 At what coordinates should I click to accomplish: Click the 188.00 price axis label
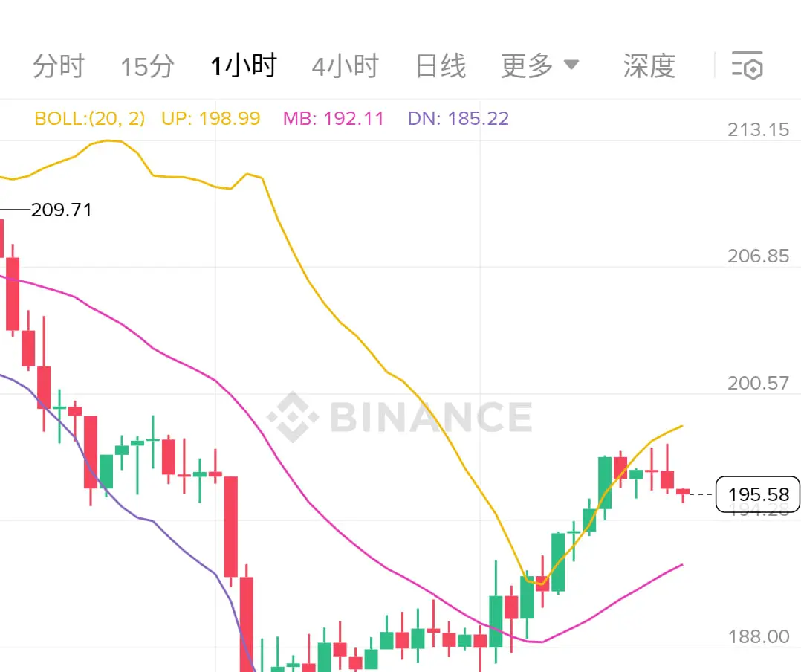pos(758,636)
